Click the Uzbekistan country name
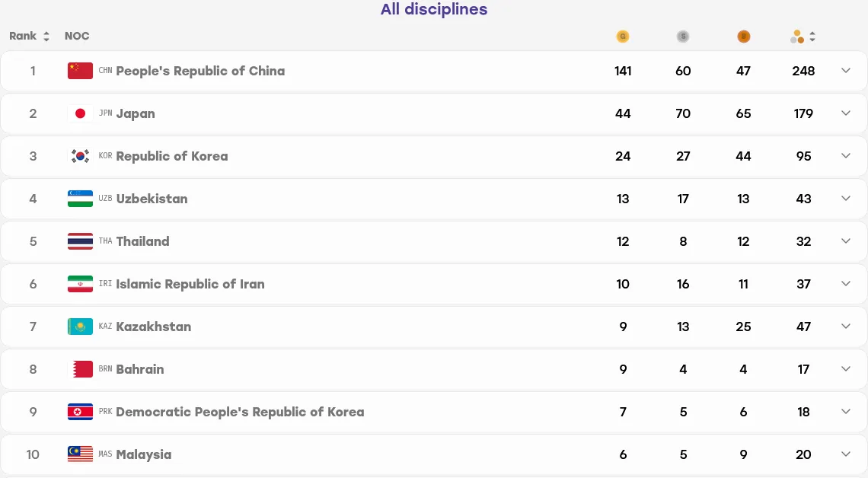The image size is (868, 478). (x=152, y=199)
